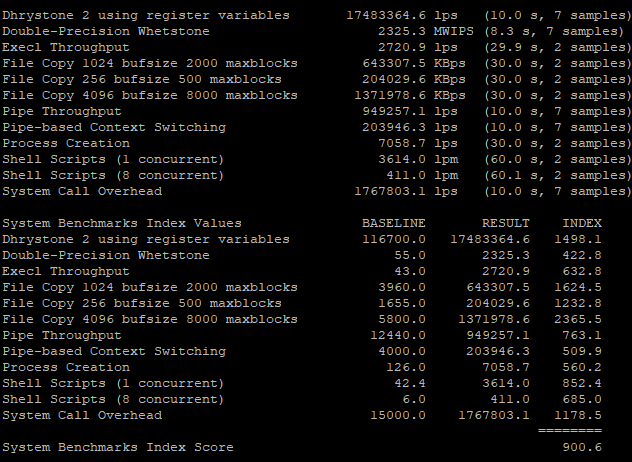
Task: Click the INDEX column header
Action: (x=582, y=223)
